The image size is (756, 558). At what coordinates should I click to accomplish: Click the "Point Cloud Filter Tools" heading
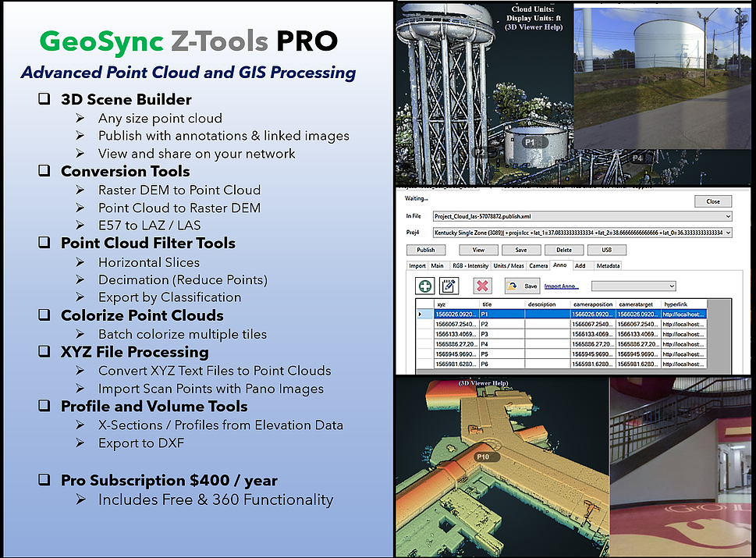point(148,243)
